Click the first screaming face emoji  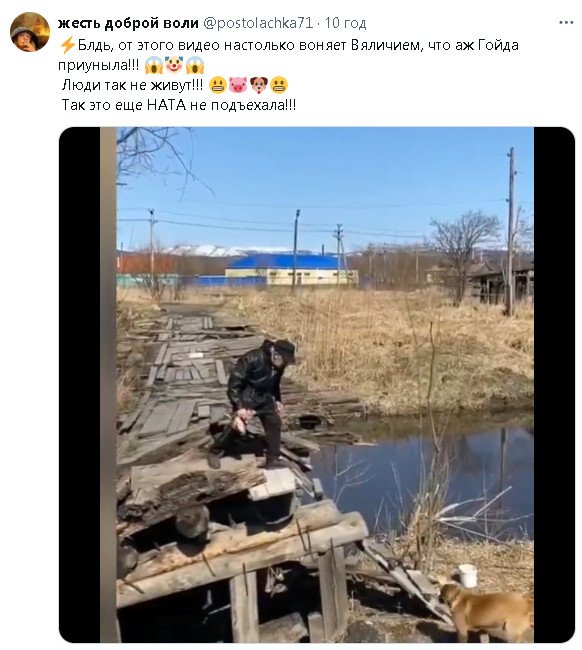coord(154,65)
